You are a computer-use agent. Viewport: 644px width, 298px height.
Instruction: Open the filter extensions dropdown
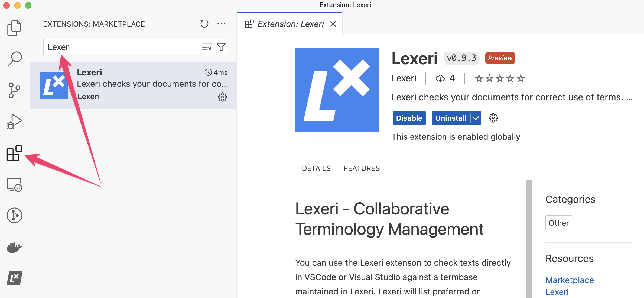tap(221, 47)
